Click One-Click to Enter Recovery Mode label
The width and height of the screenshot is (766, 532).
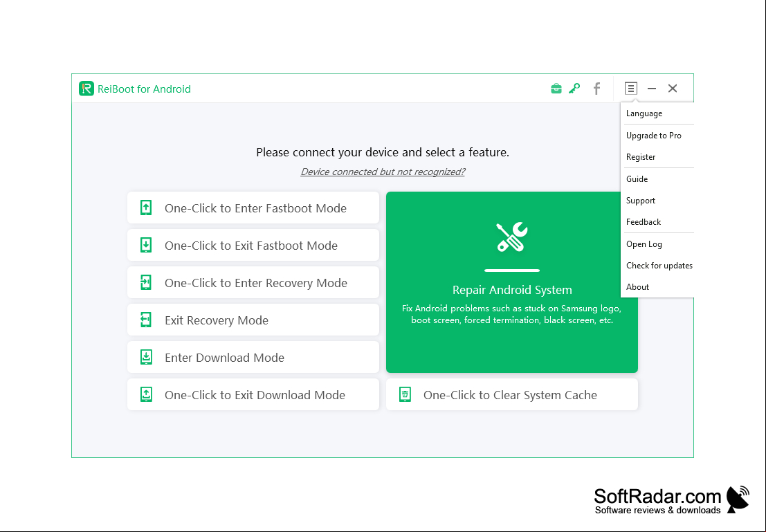tap(256, 283)
